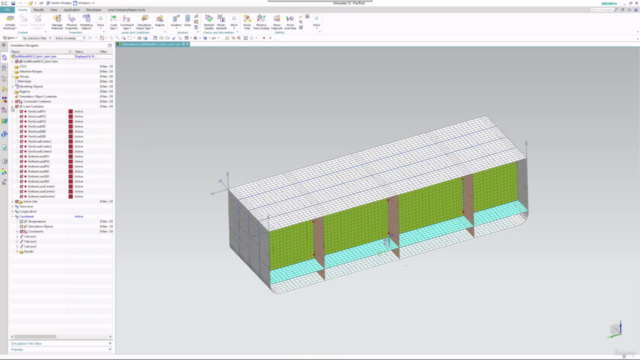Image resolution: width=640 pixels, height=360 pixels.
Task: Switch to the View ribbon tab
Action: 53,10
